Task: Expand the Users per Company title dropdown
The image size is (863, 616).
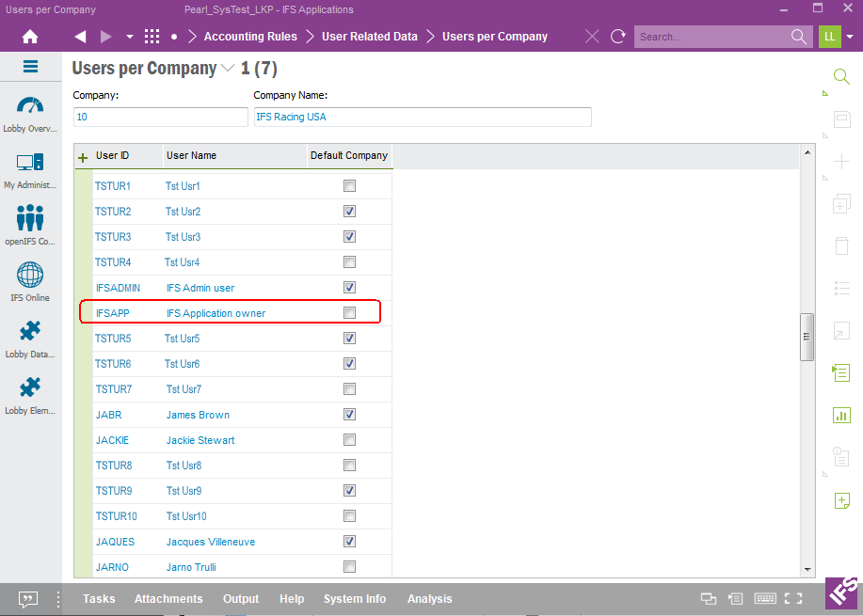Action: coord(228,69)
